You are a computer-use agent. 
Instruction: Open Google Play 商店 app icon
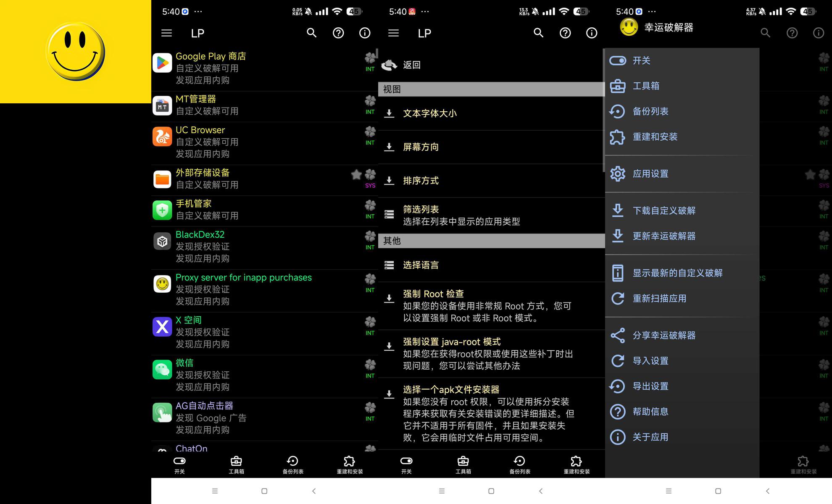point(162,63)
